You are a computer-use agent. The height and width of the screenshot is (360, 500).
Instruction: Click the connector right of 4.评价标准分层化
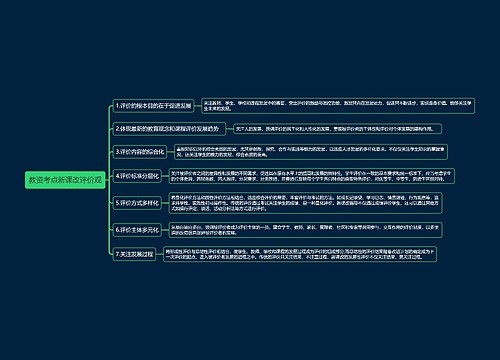click(165, 176)
